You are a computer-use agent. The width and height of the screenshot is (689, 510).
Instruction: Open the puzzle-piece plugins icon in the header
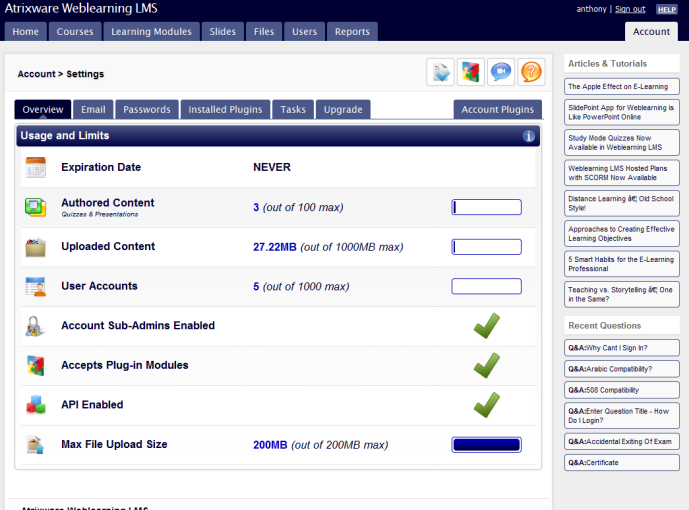pos(471,72)
